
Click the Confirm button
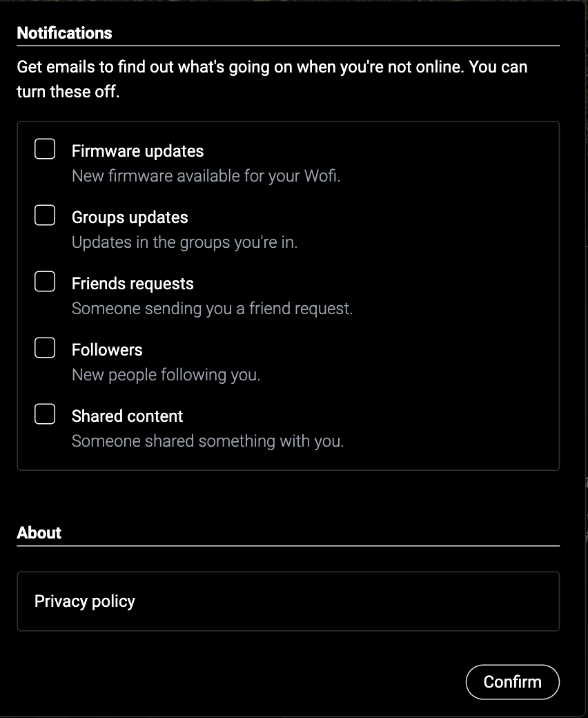coord(512,682)
